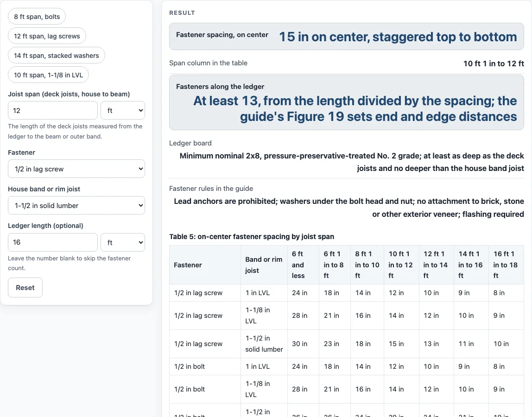Open the Ledger length unit dropdown
Screen dimensions: 532x417
pos(123,242)
